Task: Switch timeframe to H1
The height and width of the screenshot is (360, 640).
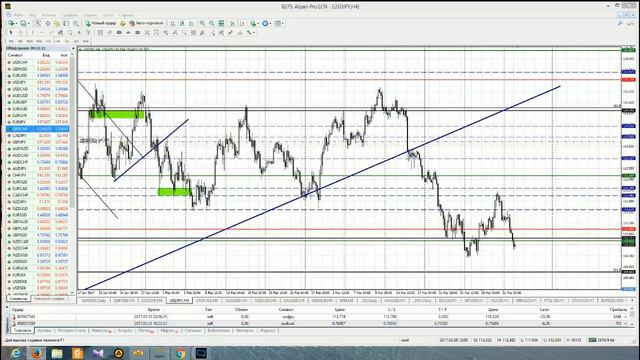Action: pyautogui.click(x=48, y=41)
